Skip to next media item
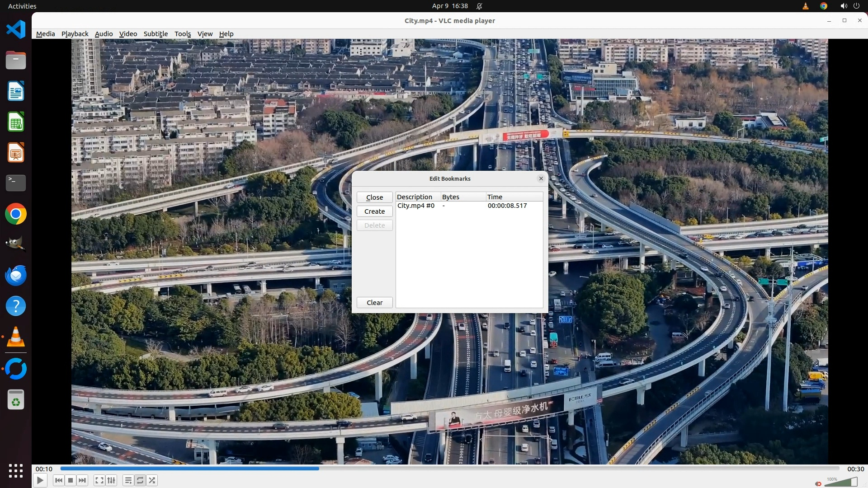 (x=82, y=480)
